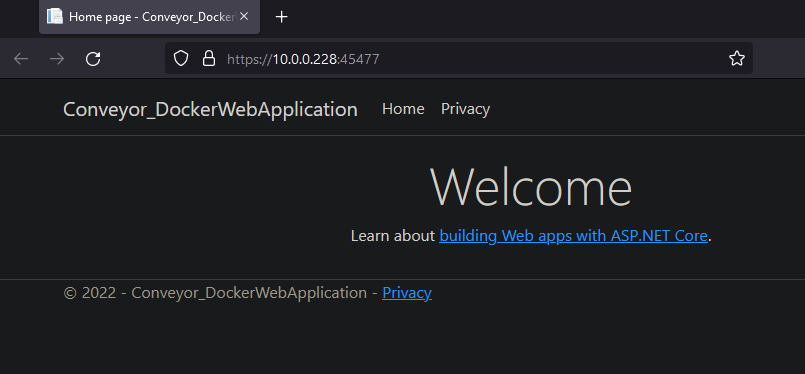Select the Home page - Conveyor_Docker tab

tap(149, 17)
